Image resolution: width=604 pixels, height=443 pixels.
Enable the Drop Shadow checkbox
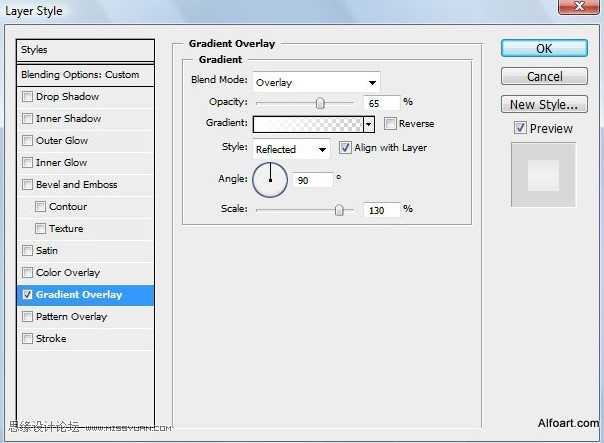27,96
